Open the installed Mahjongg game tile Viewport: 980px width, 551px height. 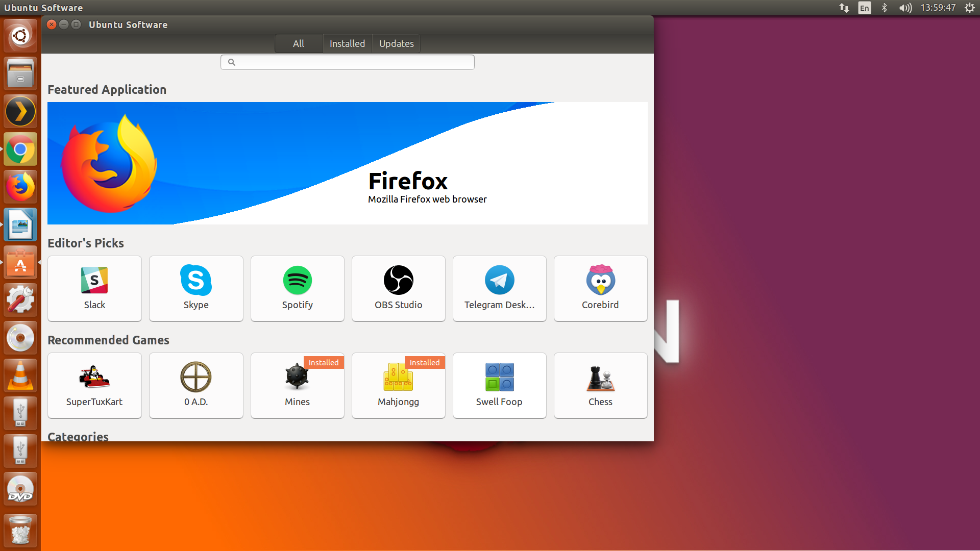pos(398,386)
